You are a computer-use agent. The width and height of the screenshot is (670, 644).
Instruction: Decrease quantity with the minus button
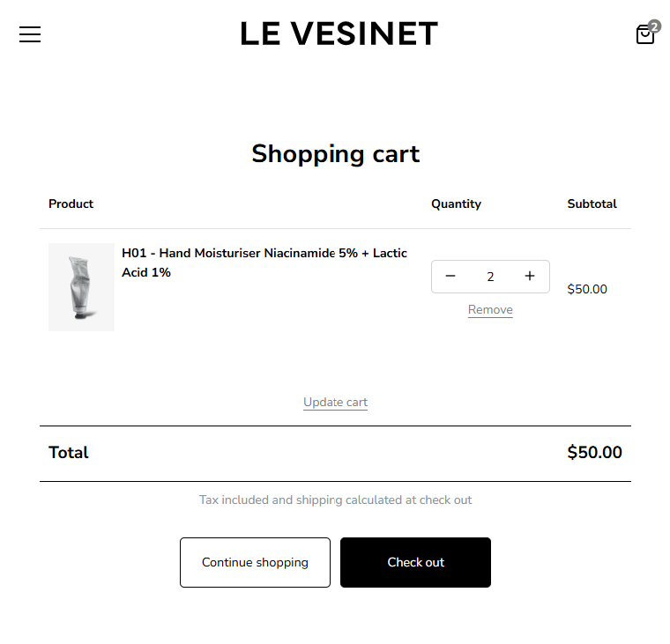(x=450, y=277)
